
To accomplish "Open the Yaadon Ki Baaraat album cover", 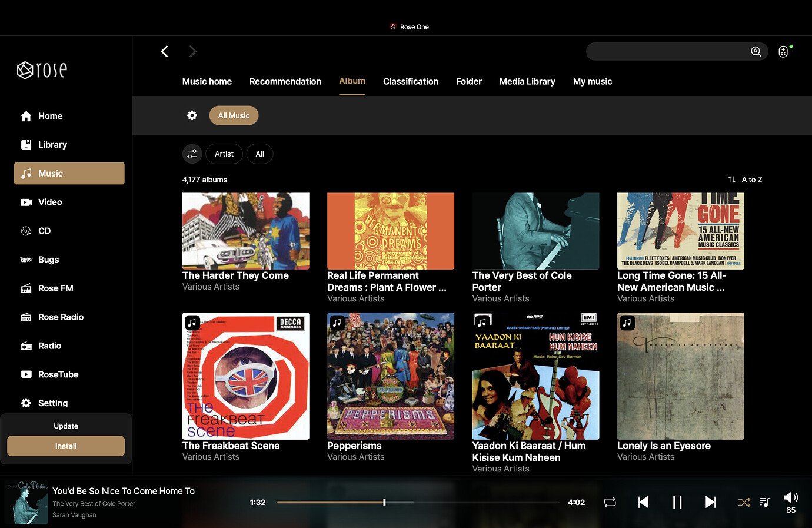I will 536,376.
